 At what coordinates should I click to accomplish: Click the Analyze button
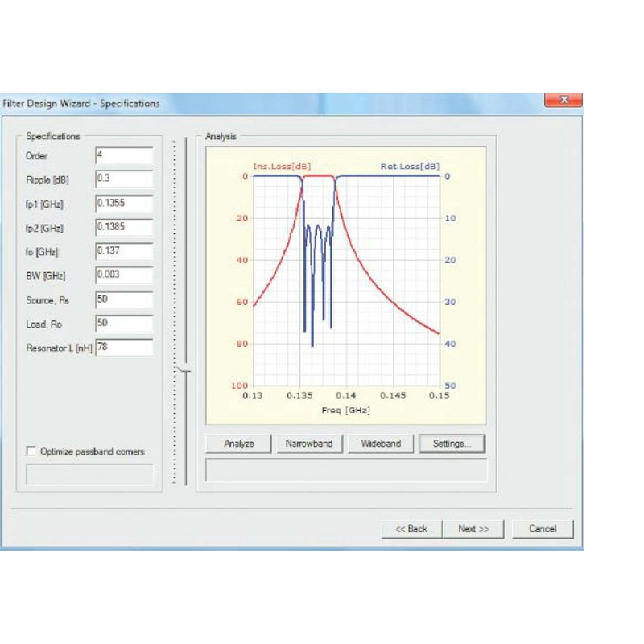[238, 444]
